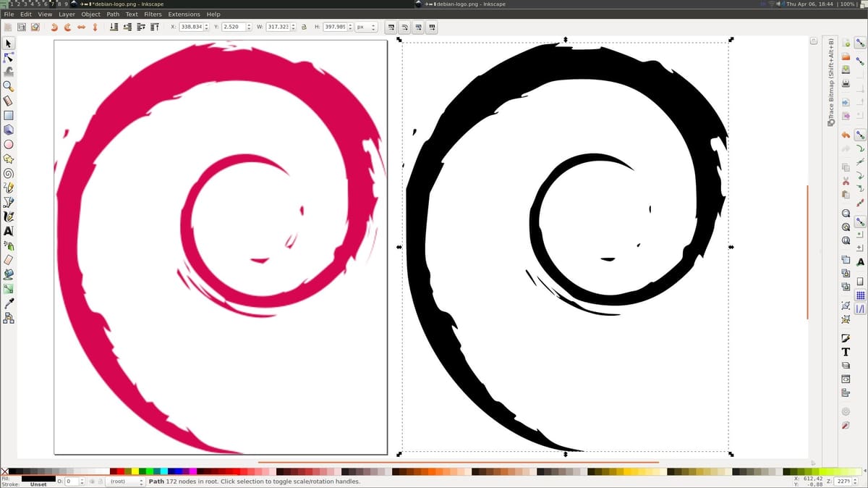The height and width of the screenshot is (488, 868).
Task: Open Align and Distribute dialog icon
Action: 846,392
